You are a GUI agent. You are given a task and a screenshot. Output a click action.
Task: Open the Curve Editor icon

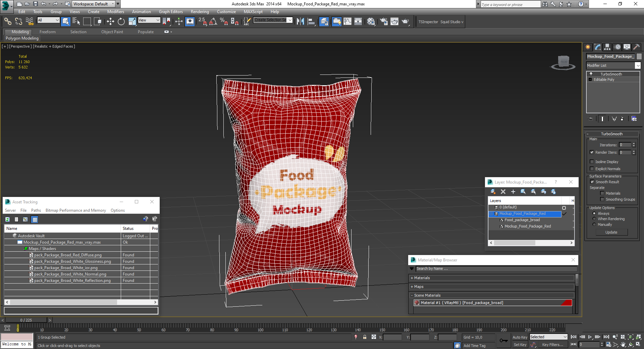(347, 22)
